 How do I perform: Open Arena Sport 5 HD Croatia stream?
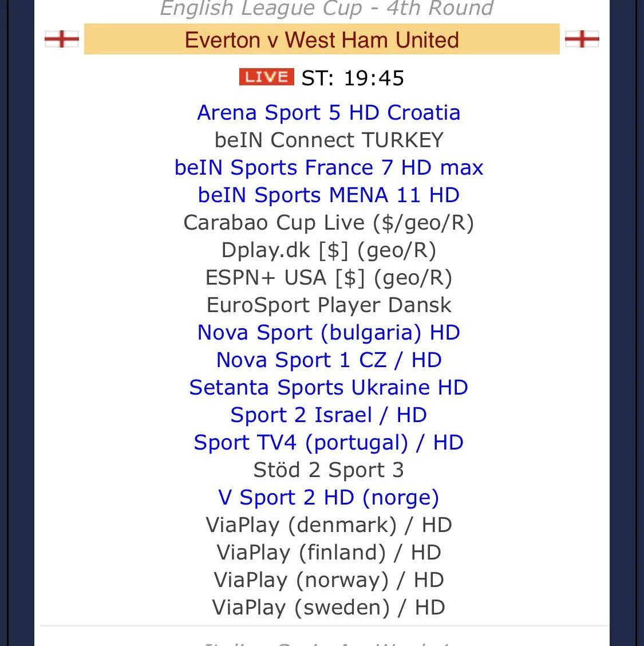[329, 113]
